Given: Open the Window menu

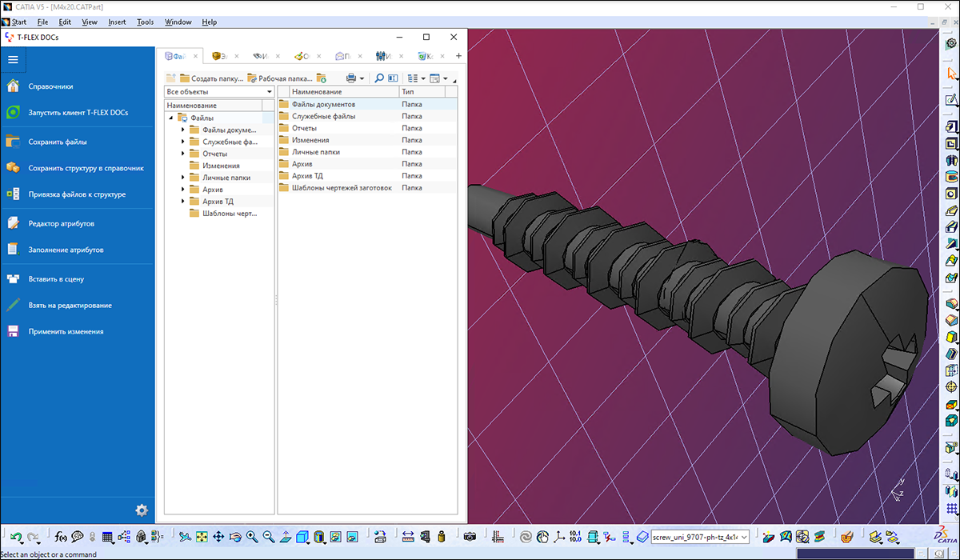Looking at the screenshot, I should point(178,22).
